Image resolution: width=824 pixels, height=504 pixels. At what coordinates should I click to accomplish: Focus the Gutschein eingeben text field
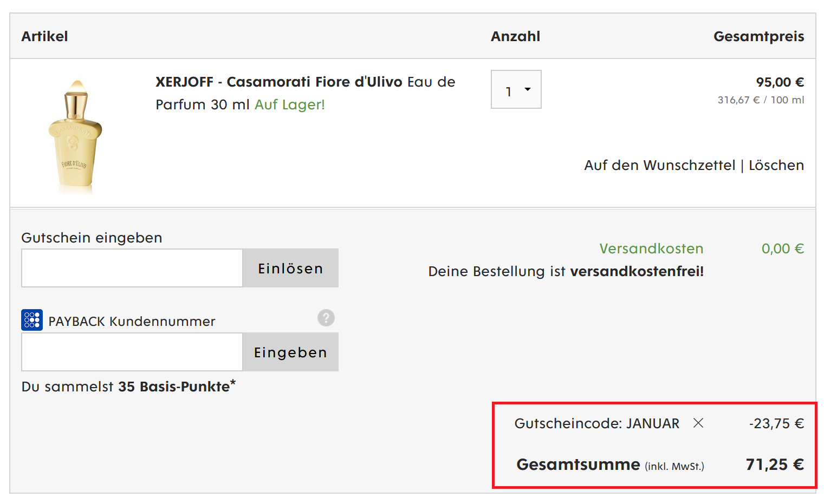pyautogui.click(x=132, y=268)
